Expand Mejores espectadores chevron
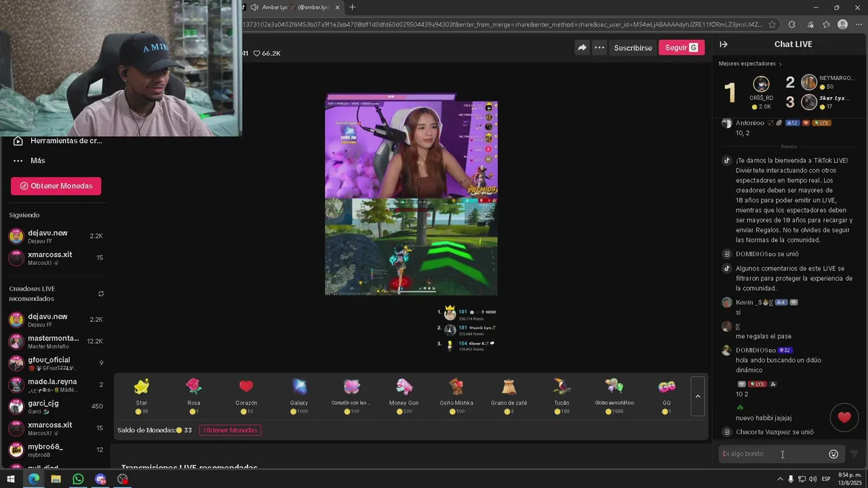 780,64
